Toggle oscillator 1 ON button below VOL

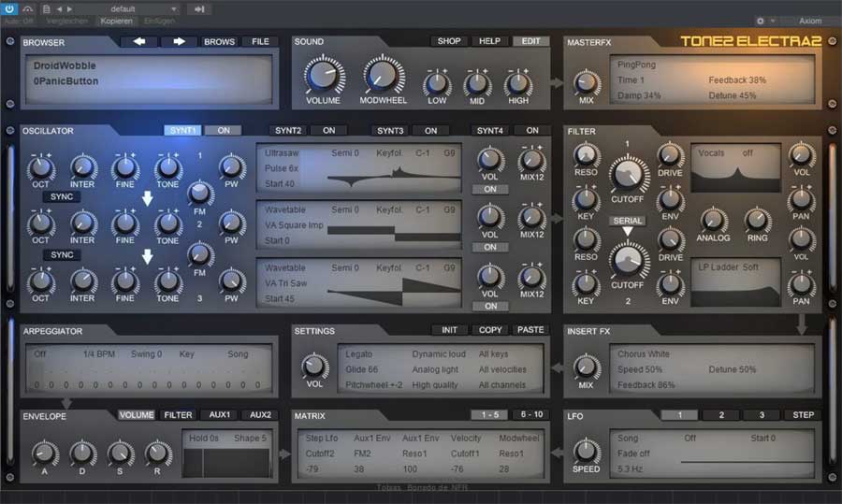pyautogui.click(x=489, y=190)
